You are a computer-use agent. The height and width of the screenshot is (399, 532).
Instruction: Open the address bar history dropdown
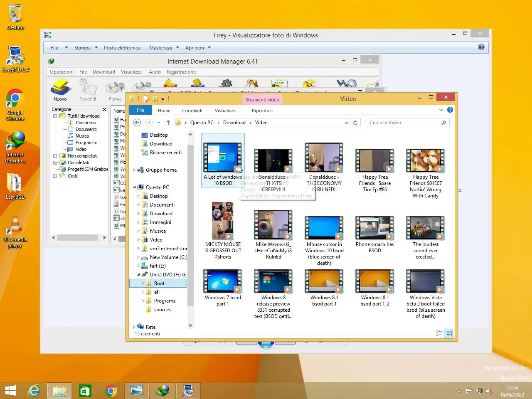[346, 123]
